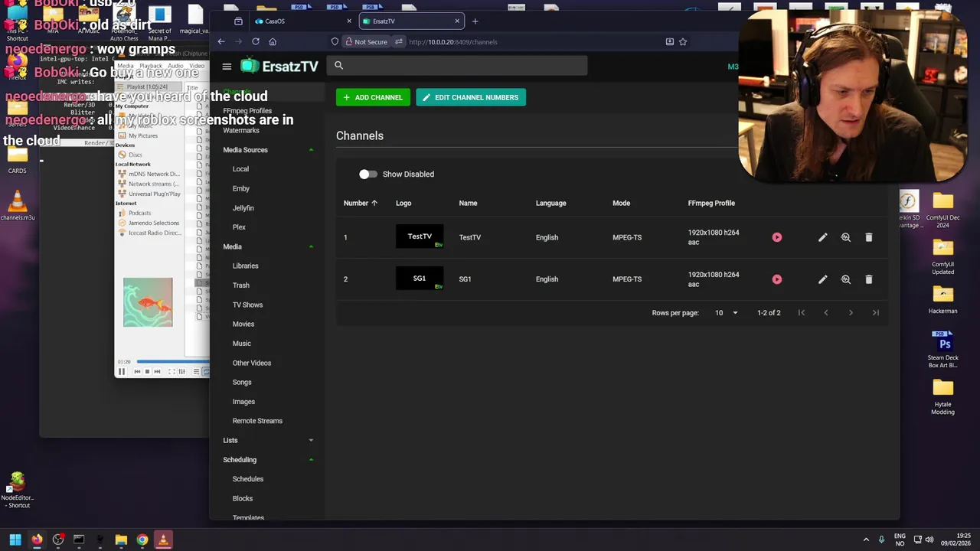Delete the SG1 channel

[x=869, y=279]
